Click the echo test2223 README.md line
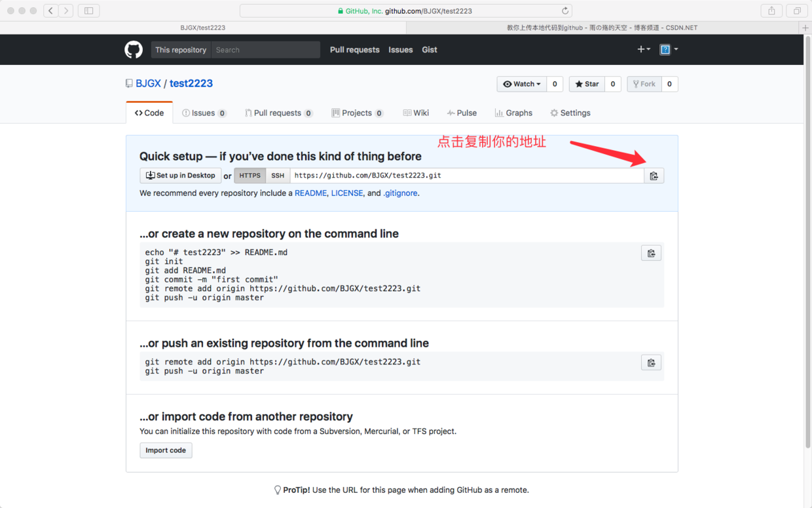Image resolution: width=812 pixels, height=508 pixels. click(216, 252)
